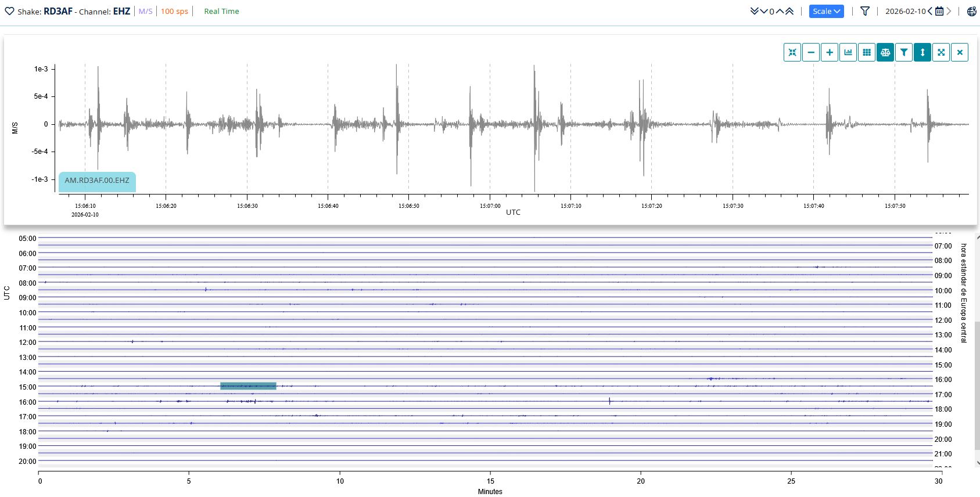This screenshot has height=497, width=980.
Task: Go to the previous day arrow
Action: (930, 11)
